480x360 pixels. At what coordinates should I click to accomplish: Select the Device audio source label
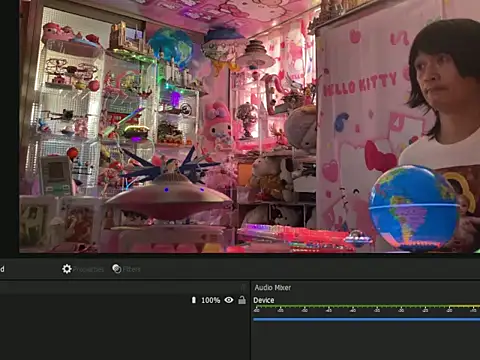pos(264,300)
